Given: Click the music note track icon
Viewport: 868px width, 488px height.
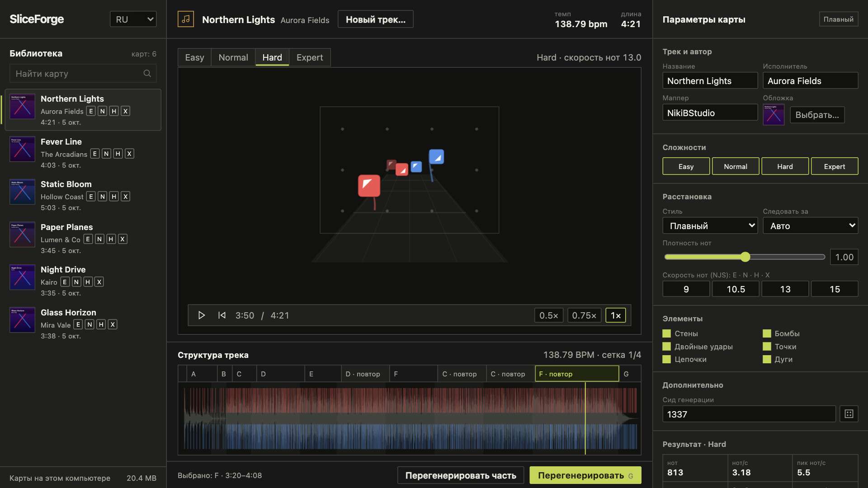Looking at the screenshot, I should pyautogui.click(x=185, y=19).
